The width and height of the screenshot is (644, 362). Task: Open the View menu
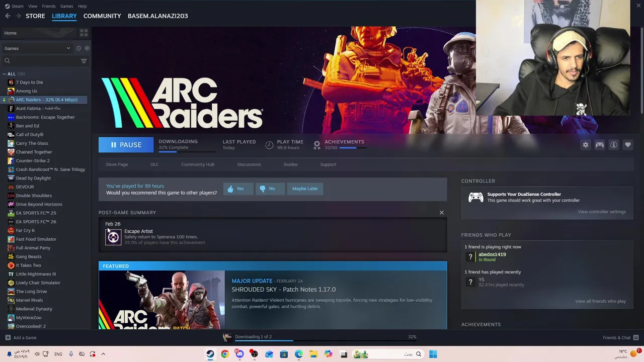click(x=33, y=6)
